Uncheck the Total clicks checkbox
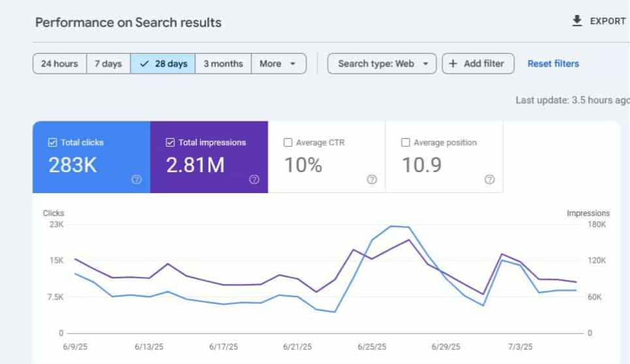This screenshot has width=630, height=364. [x=53, y=143]
